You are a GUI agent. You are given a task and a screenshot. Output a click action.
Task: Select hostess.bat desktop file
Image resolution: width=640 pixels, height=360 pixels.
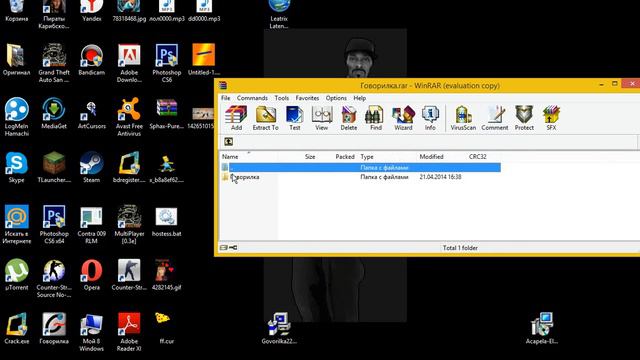167,221
